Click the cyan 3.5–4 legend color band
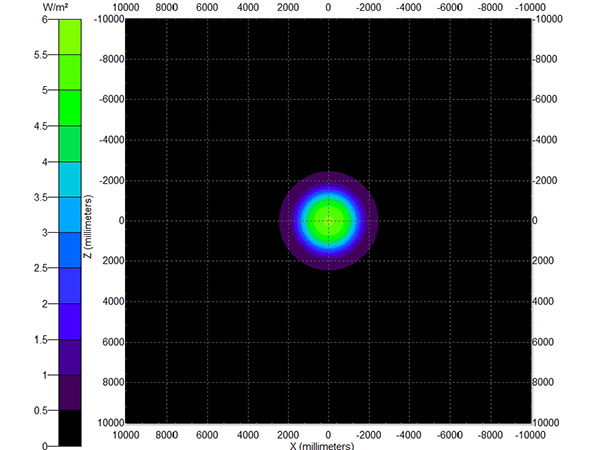The height and width of the screenshot is (450, 600). [x=70, y=179]
